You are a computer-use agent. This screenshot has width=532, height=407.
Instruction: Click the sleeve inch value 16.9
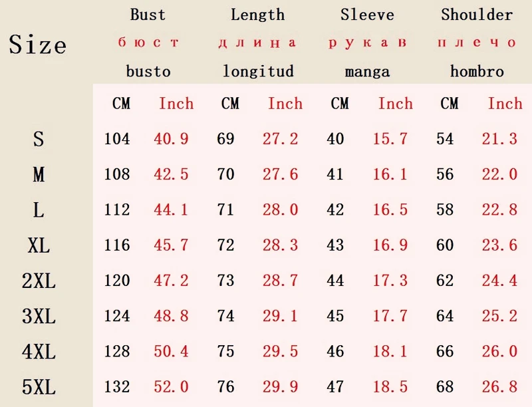(x=390, y=245)
